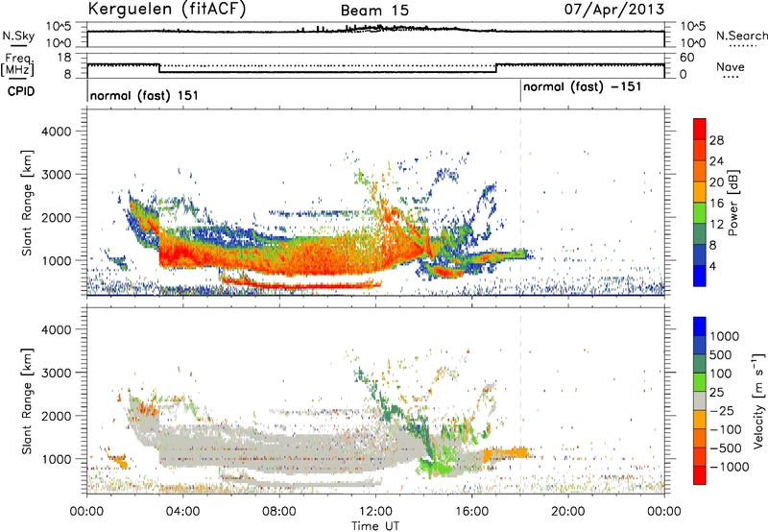
Task: Select the "N.Sky" legend label
Action: (18, 36)
